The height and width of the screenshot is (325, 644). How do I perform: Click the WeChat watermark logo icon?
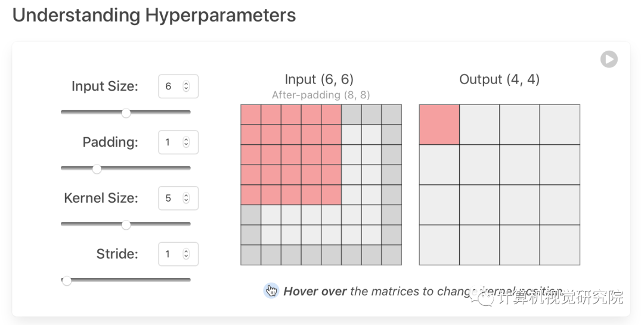[485, 296]
